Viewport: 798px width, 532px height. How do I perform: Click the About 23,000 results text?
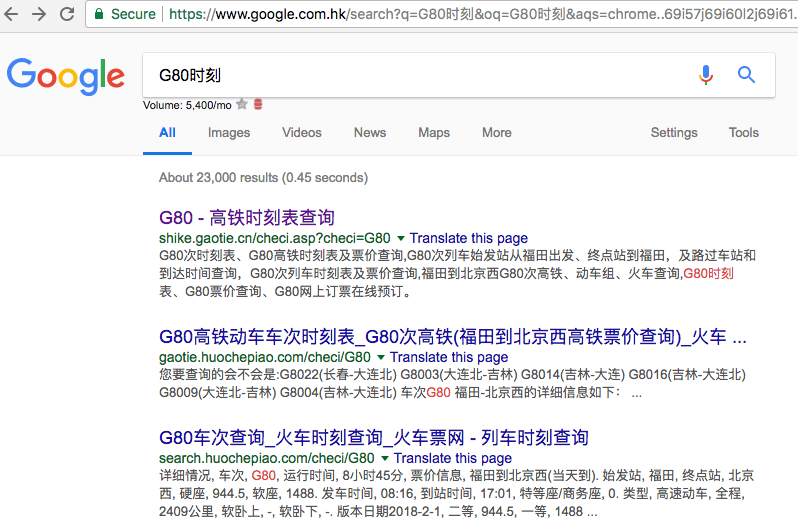[x=263, y=178]
